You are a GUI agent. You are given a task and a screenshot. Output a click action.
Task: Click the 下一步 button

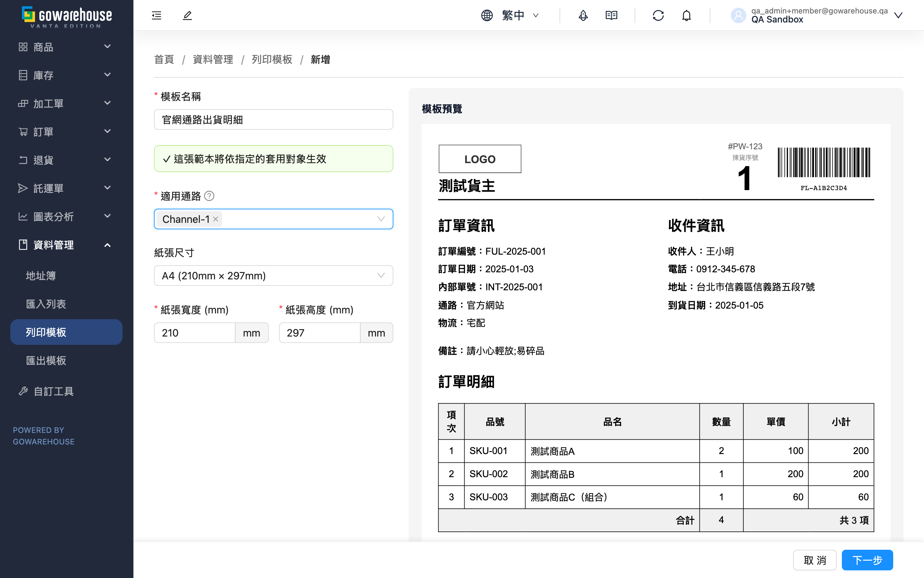(867, 560)
